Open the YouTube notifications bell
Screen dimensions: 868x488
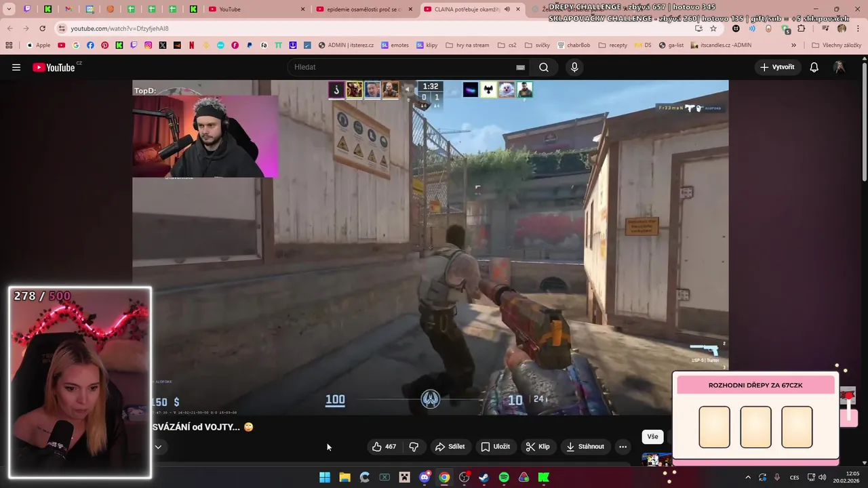(814, 67)
